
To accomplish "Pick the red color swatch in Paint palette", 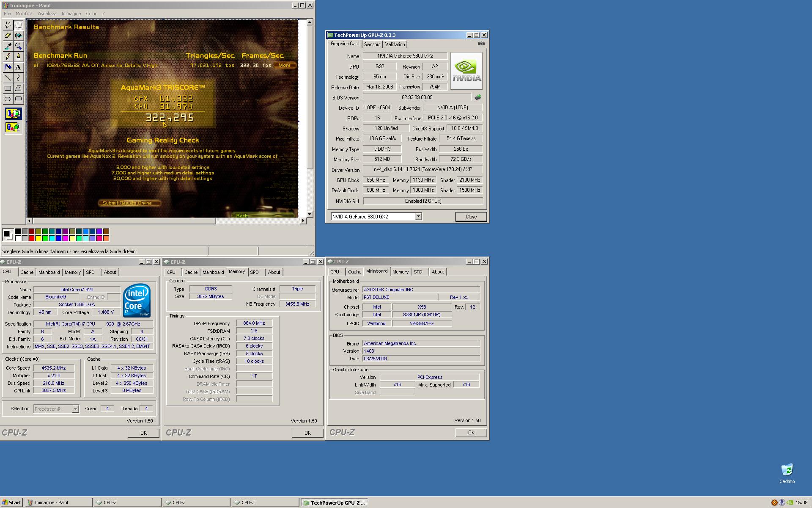I will tap(31, 238).
